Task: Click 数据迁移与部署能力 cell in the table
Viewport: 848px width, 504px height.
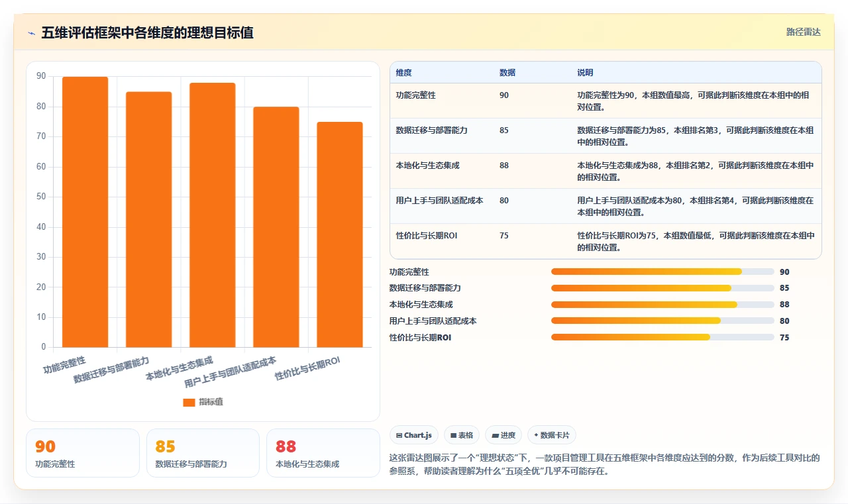Action: click(x=431, y=130)
